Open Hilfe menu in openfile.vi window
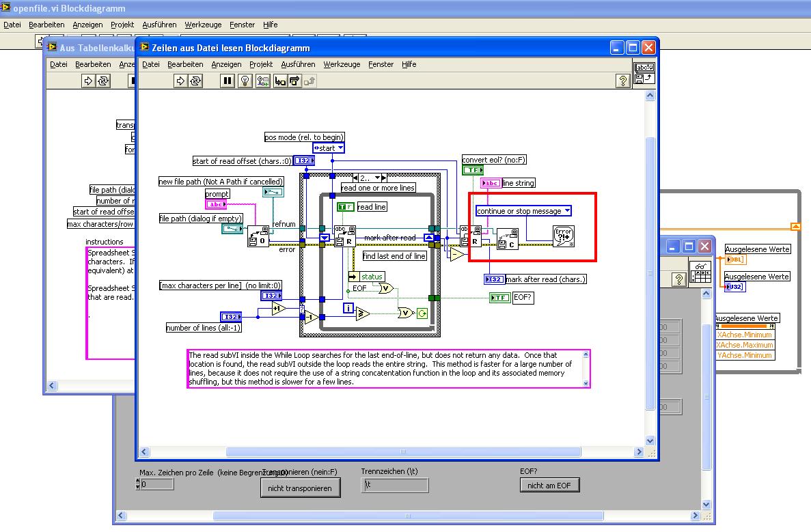811x532 pixels. [x=270, y=25]
